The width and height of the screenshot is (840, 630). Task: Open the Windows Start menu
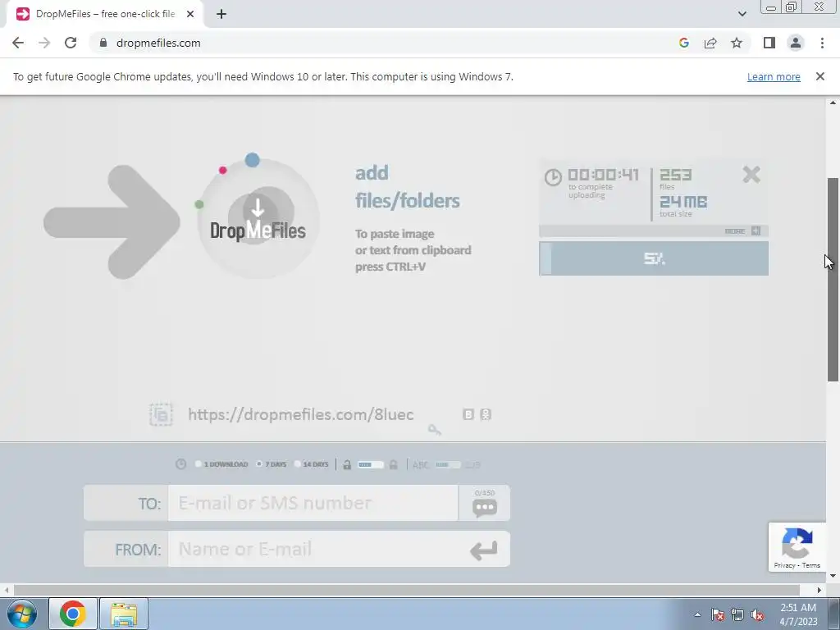[21, 614]
